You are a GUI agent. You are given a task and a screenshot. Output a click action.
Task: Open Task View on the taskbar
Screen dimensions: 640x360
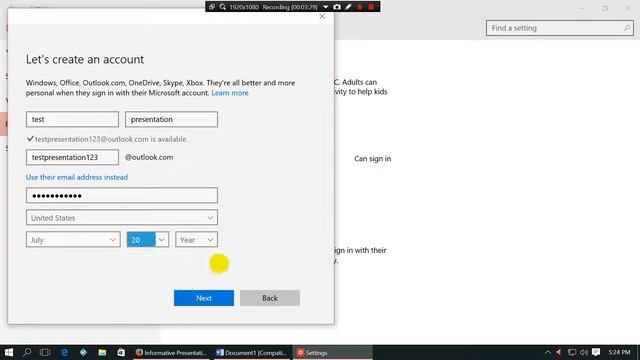pos(45,352)
